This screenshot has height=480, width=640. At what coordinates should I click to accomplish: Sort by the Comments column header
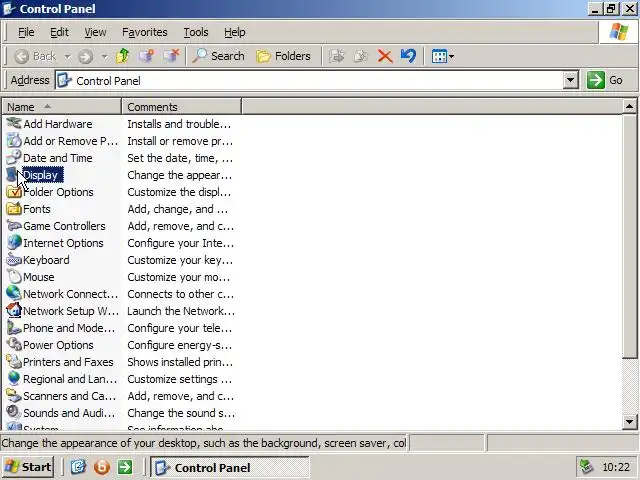(182, 107)
